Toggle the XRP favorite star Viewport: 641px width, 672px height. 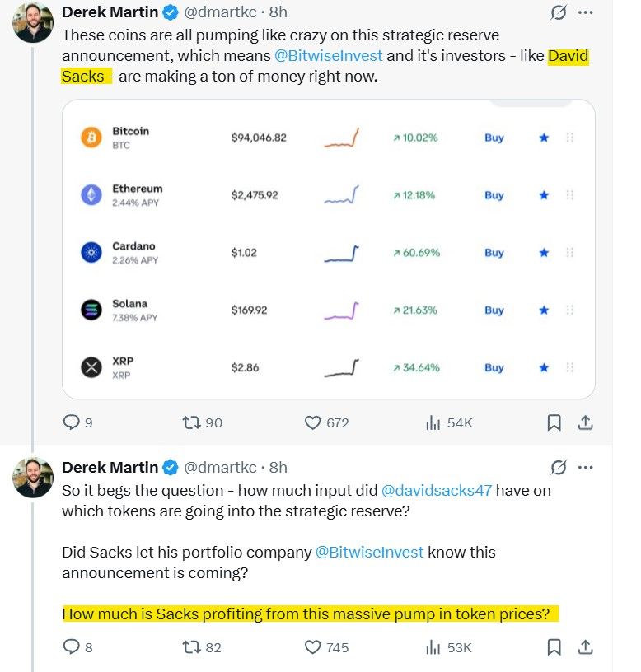point(543,367)
